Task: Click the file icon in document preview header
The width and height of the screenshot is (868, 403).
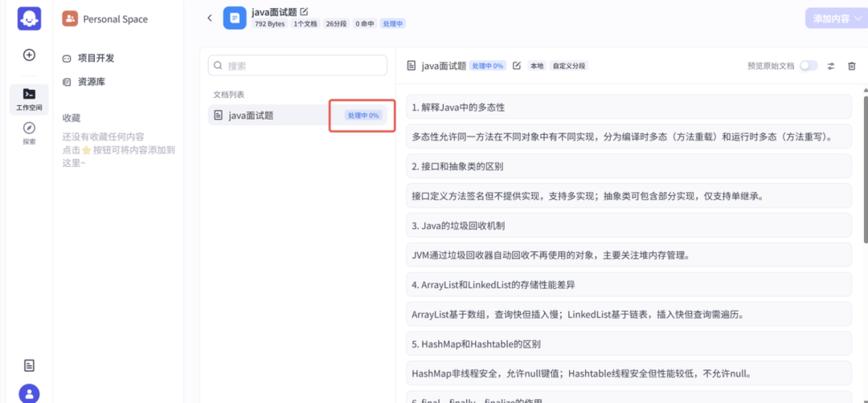Action: pos(411,66)
